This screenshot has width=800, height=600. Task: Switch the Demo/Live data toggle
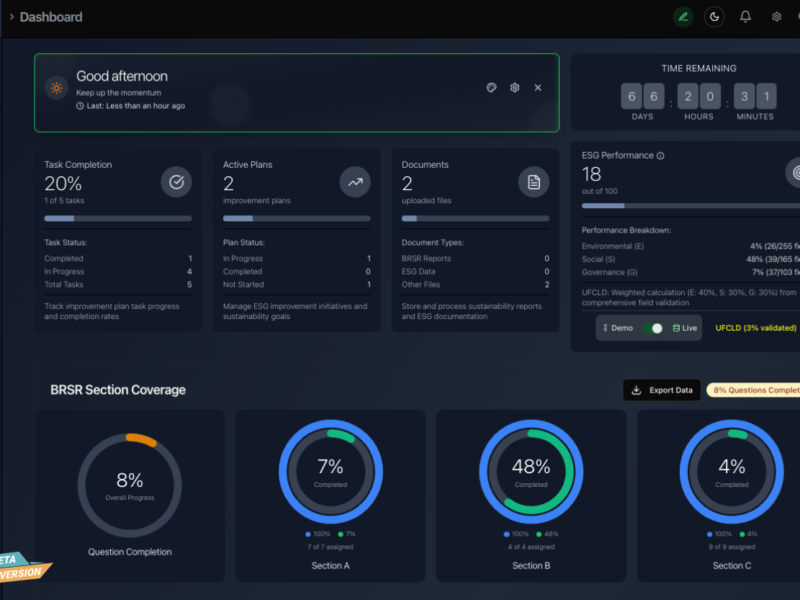(x=653, y=328)
